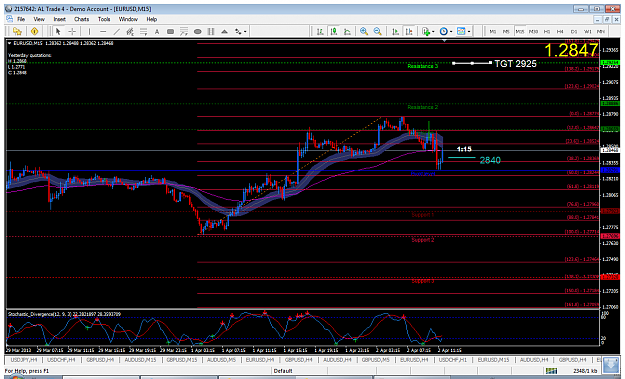Switch to candlestick chart display

pyautogui.click(x=334, y=31)
